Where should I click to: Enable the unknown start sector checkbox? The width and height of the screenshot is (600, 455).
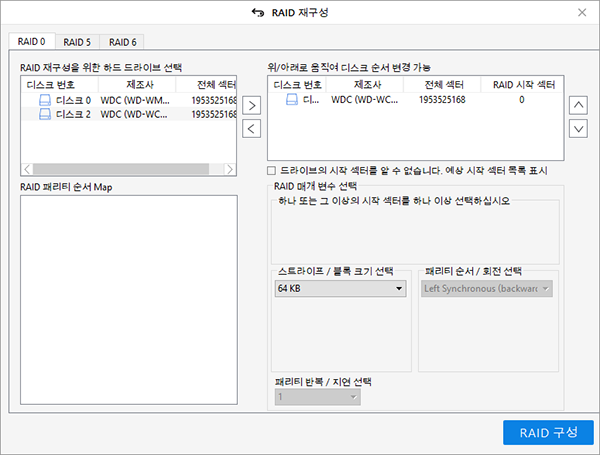[272, 171]
